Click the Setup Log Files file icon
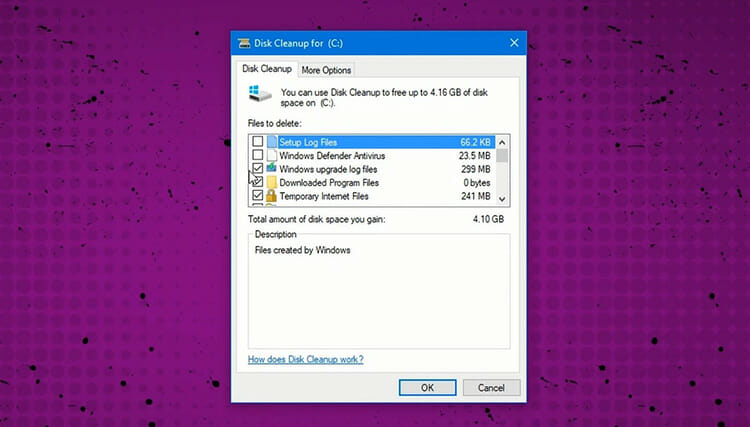The image size is (750, 427). [x=272, y=142]
